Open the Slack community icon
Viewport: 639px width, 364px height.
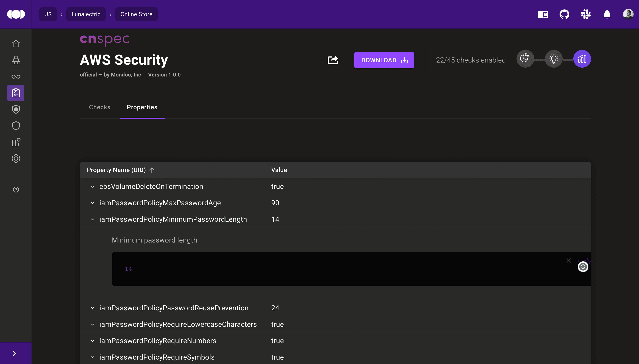click(x=586, y=14)
